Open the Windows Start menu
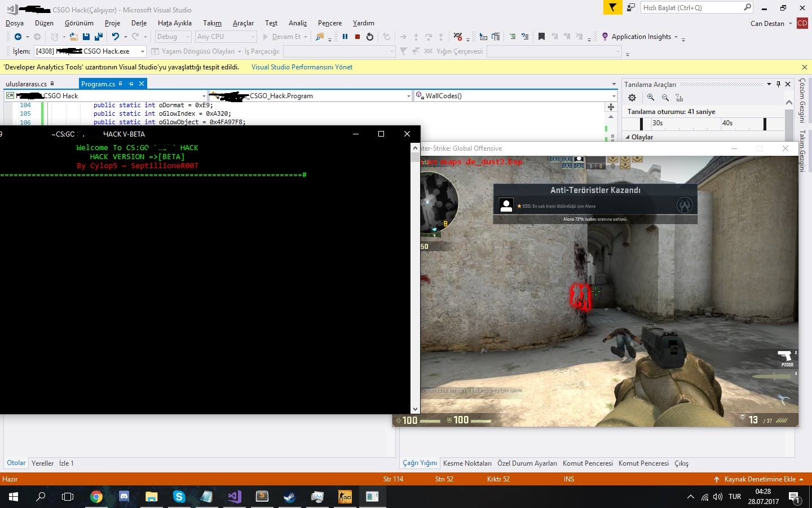 14,497
